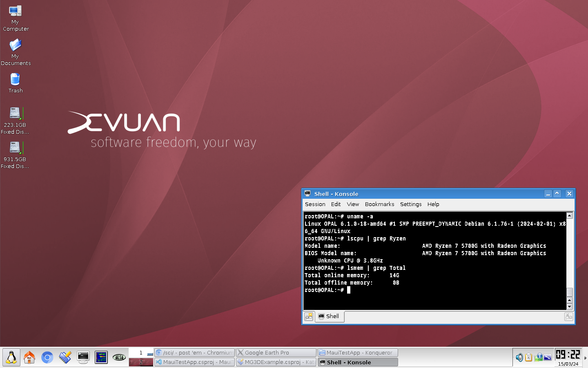Select the 223.1GB Fixed Disk icon
This screenshot has height=368, width=588.
point(15,120)
